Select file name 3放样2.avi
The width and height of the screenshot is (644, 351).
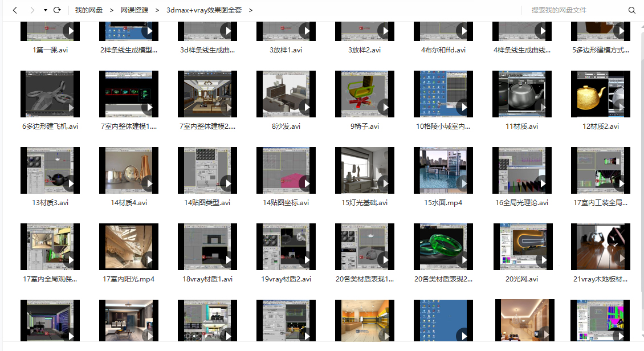pos(365,50)
